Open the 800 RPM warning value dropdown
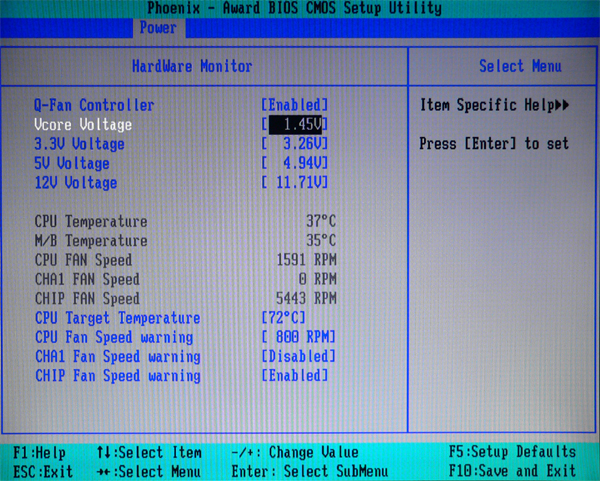The height and width of the screenshot is (481, 600). pyautogui.click(x=298, y=337)
